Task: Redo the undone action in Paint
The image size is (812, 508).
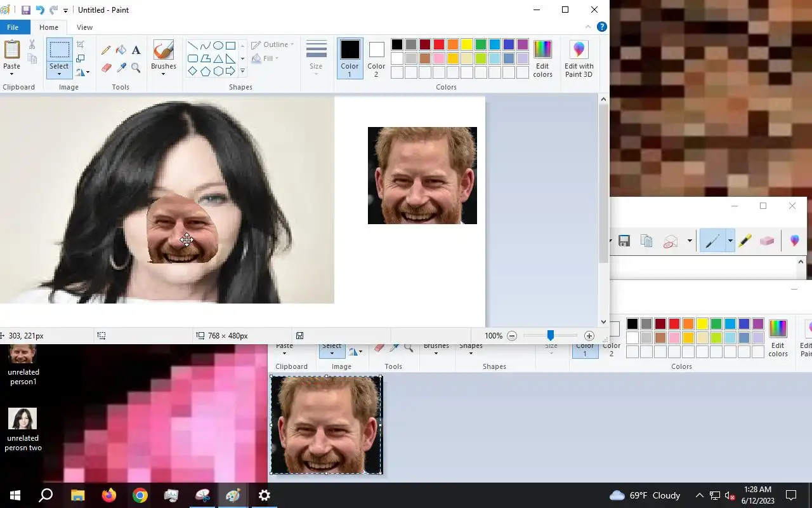Action: coord(53,10)
